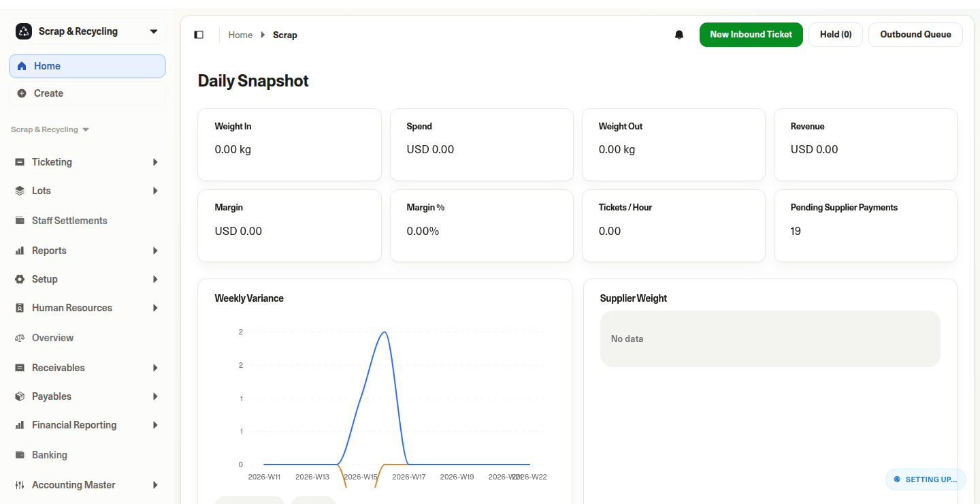Click the Receivables icon in sidebar
The height and width of the screenshot is (504, 980).
pos(20,368)
